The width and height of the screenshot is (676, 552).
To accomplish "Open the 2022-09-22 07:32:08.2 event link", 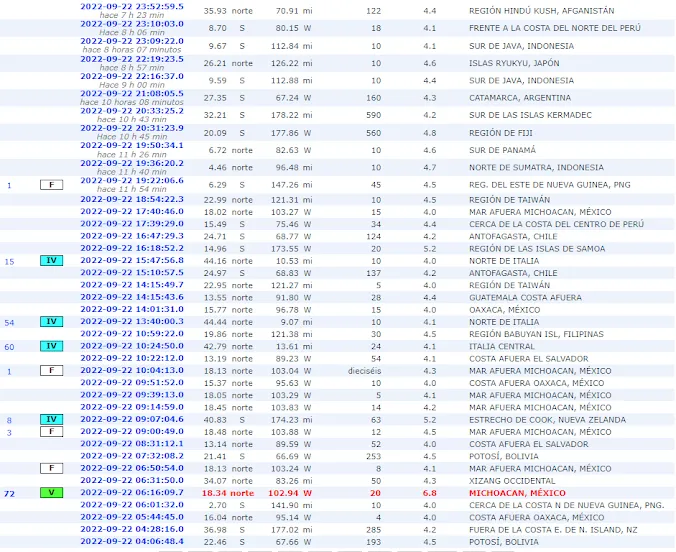I will 132,456.
